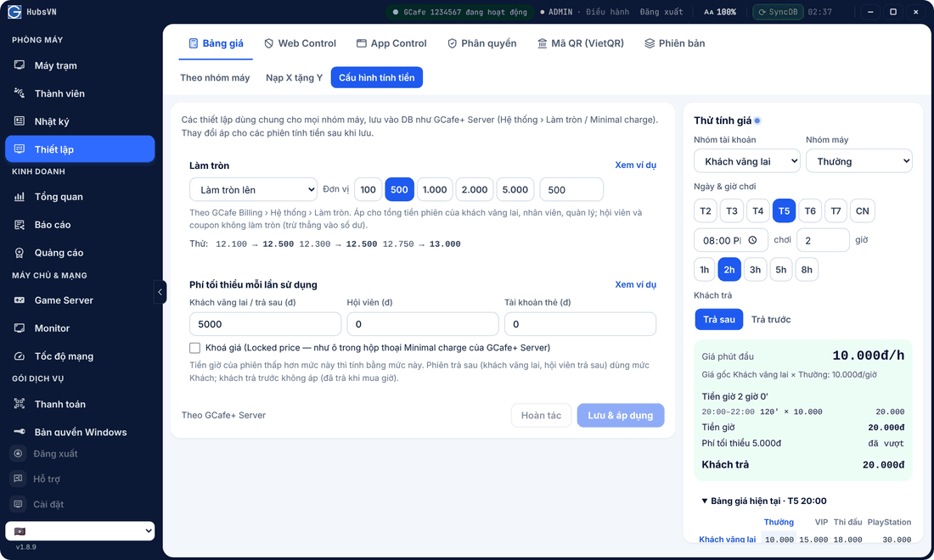
Task: Open Thanh toán section
Action: 80,404
